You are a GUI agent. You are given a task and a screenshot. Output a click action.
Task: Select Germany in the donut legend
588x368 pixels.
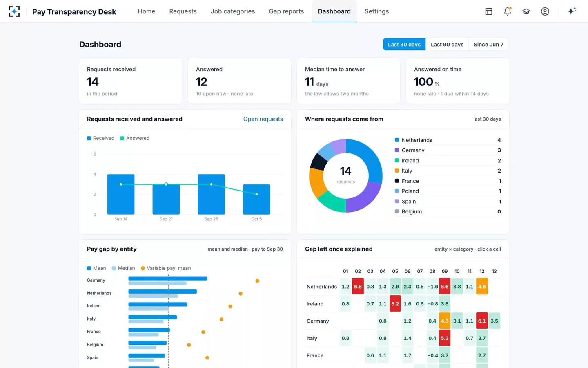(448, 150)
